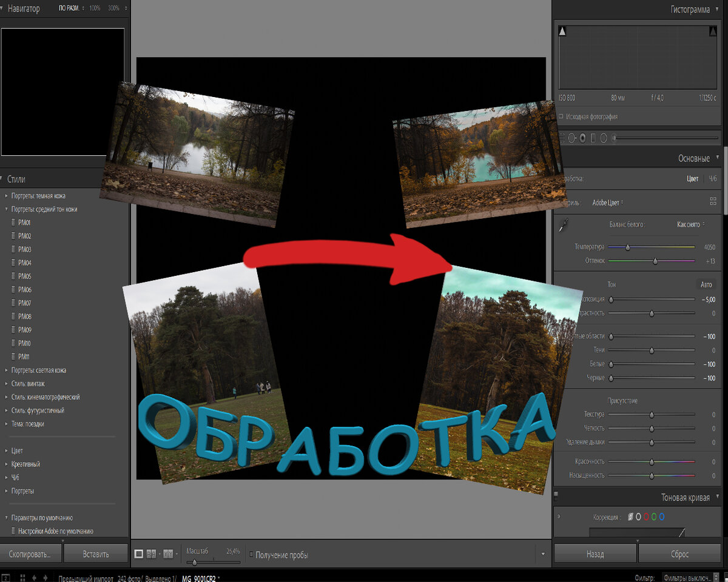
Task: Open the Masking tool
Action: coord(603,138)
